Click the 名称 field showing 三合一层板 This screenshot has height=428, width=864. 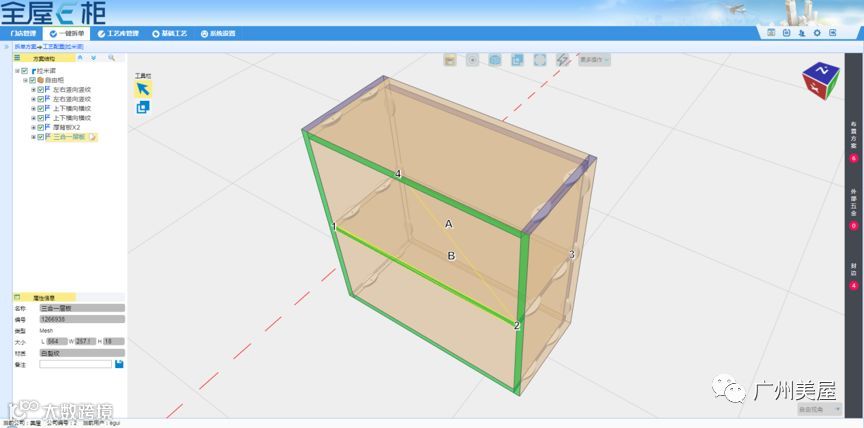click(x=82, y=308)
